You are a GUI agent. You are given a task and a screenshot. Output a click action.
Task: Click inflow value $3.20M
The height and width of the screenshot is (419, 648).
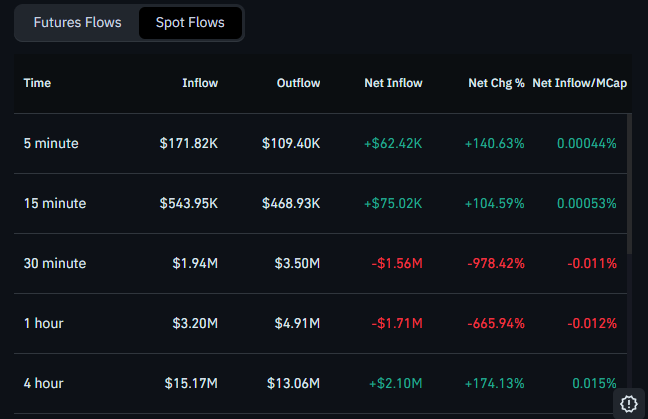195,323
